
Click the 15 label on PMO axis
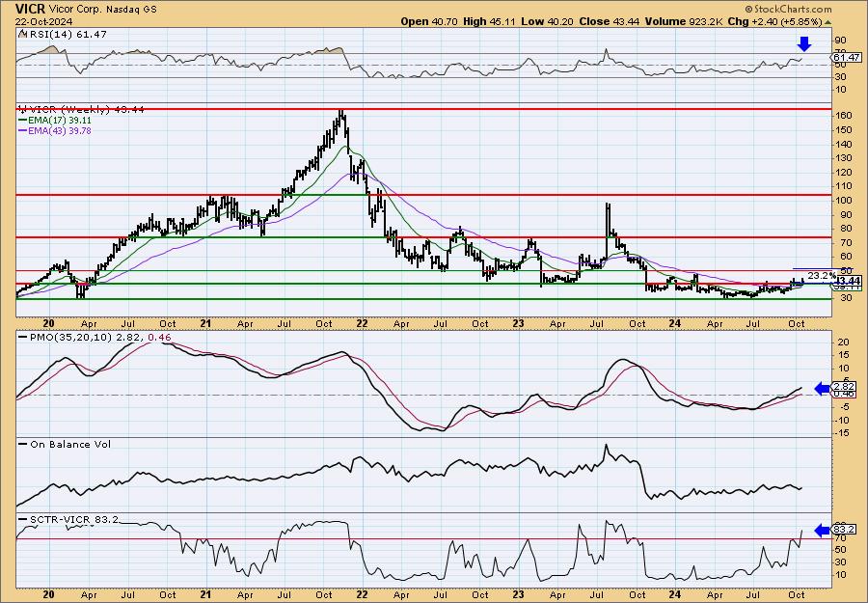(x=844, y=355)
